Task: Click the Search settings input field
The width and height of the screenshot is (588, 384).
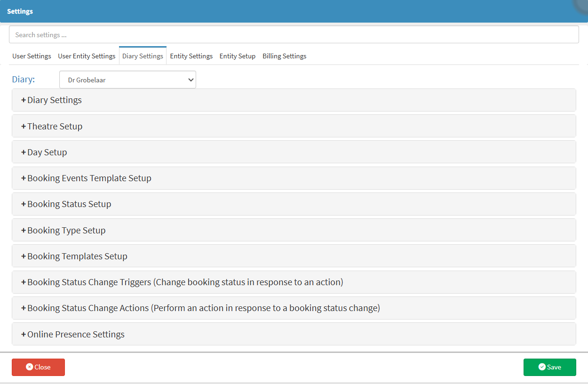Action: click(294, 35)
